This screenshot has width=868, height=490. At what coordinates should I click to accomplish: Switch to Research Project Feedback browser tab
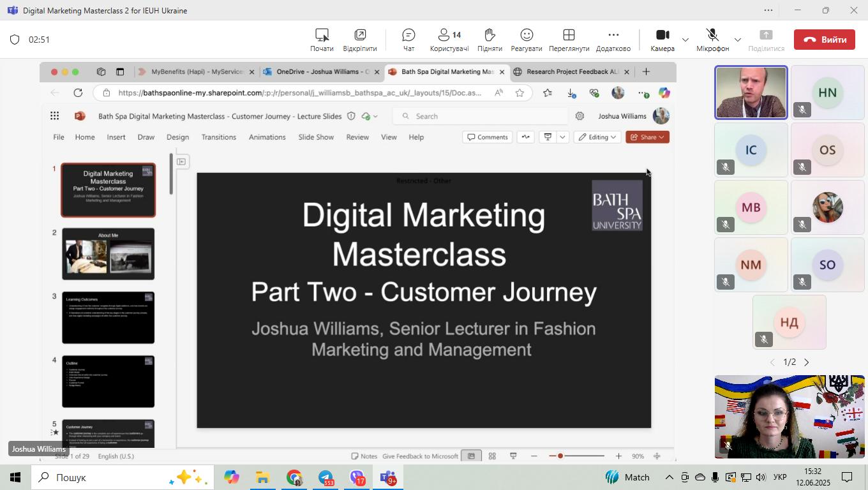[x=572, y=72]
